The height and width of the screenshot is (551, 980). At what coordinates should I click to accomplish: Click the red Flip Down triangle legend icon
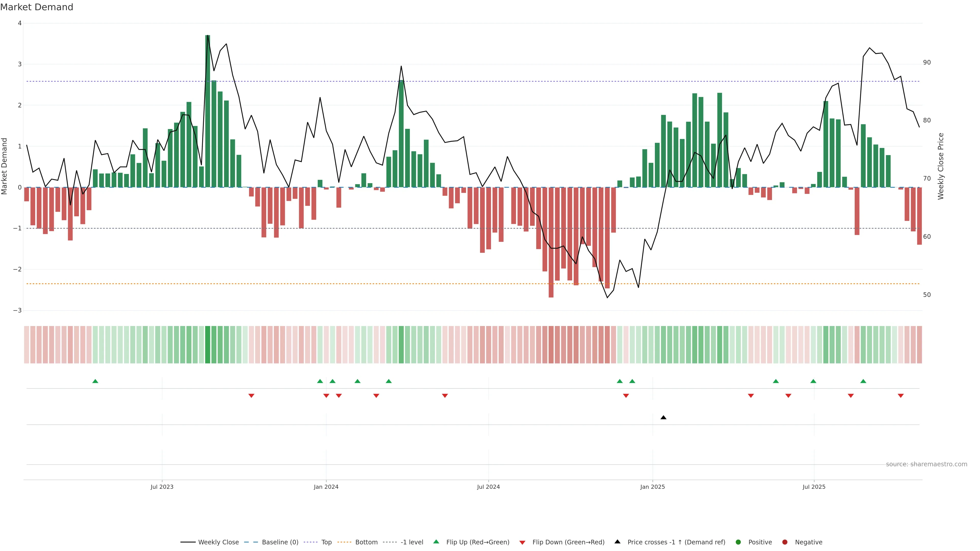(x=522, y=542)
